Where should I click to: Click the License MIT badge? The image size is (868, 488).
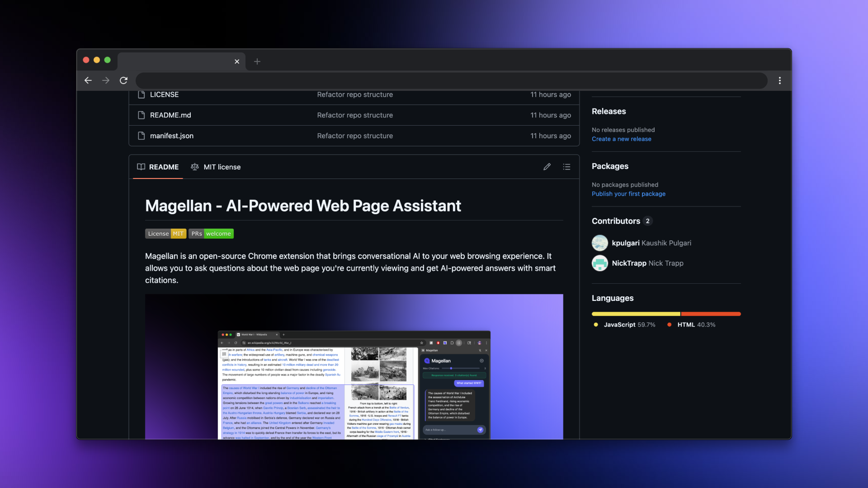[x=165, y=234]
